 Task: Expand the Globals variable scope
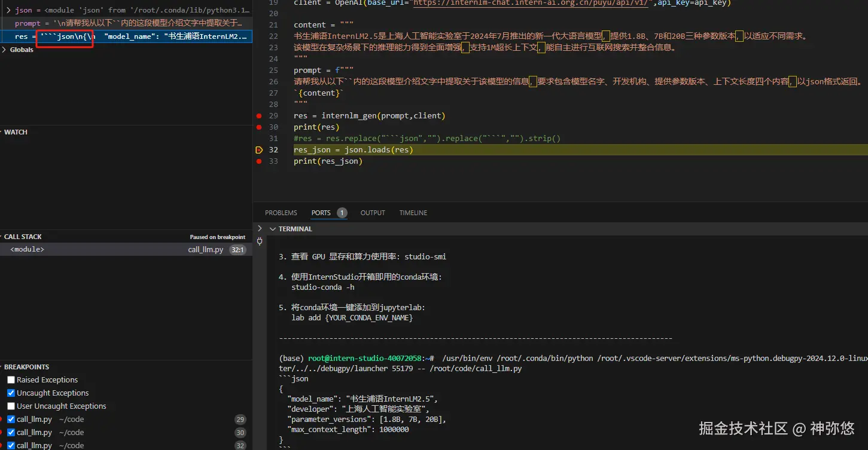[5, 50]
